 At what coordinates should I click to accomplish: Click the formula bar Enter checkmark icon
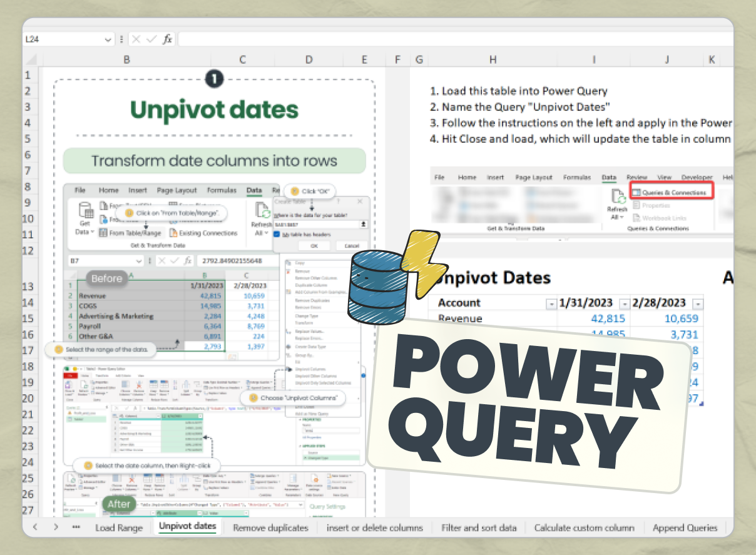(151, 39)
